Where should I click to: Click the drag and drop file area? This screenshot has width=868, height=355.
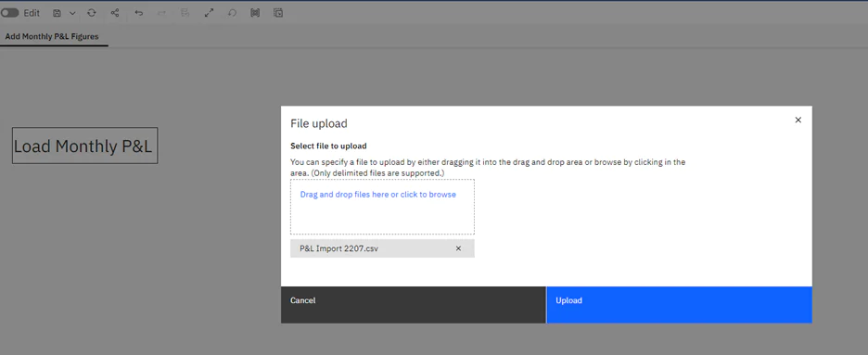382,207
